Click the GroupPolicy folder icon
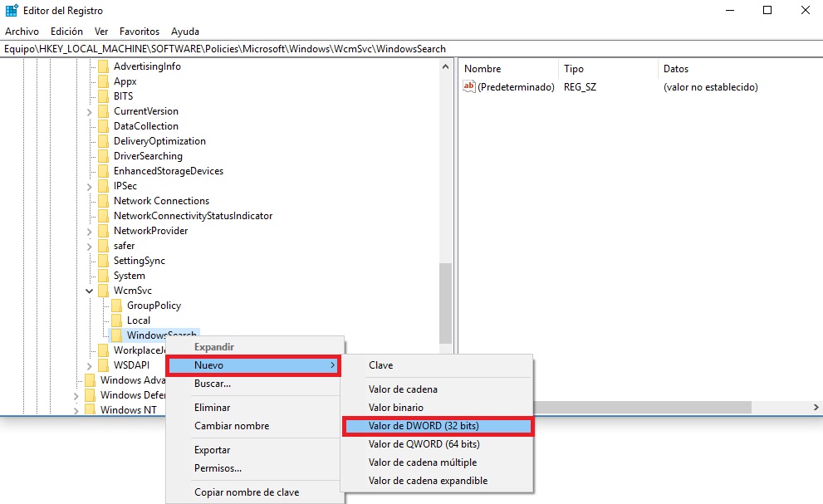This screenshot has width=823, height=504. click(x=116, y=306)
